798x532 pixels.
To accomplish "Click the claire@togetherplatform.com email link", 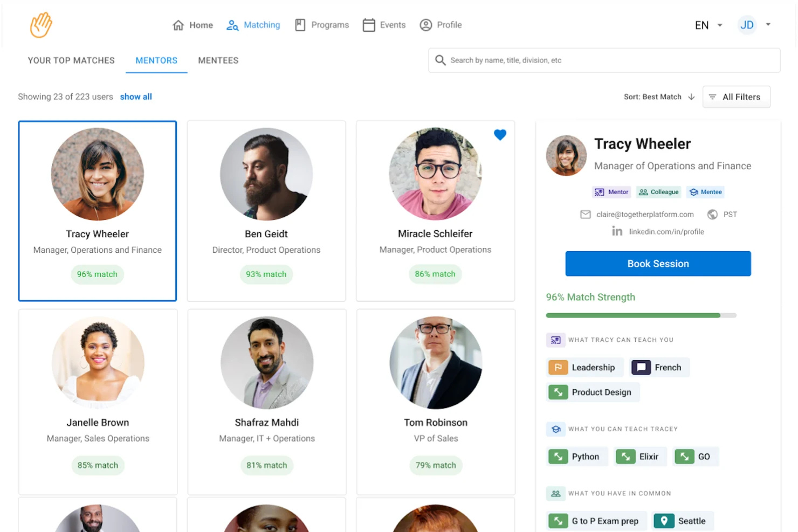I will point(645,215).
